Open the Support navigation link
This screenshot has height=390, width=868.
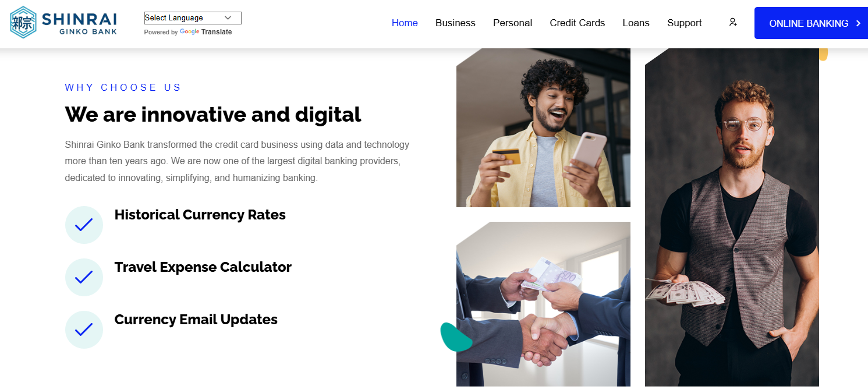(x=685, y=23)
